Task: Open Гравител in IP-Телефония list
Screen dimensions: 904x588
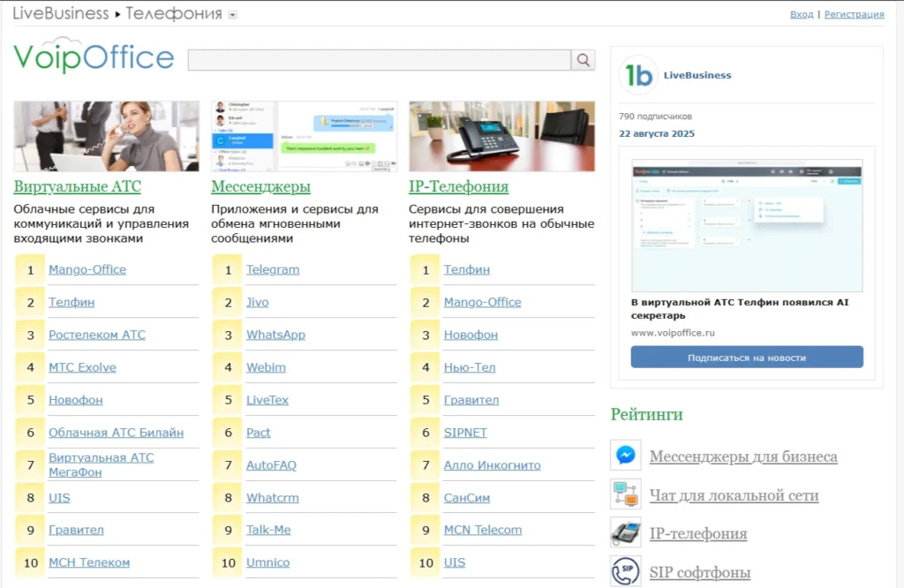Action: click(471, 400)
